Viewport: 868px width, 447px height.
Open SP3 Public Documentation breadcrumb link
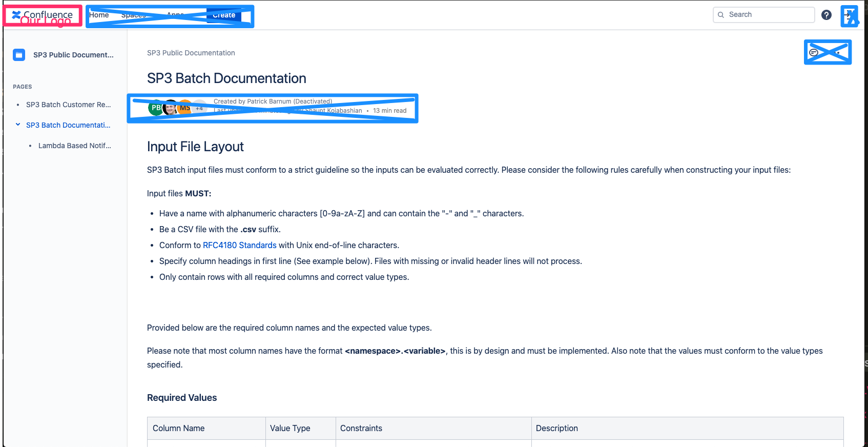pyautogui.click(x=191, y=53)
